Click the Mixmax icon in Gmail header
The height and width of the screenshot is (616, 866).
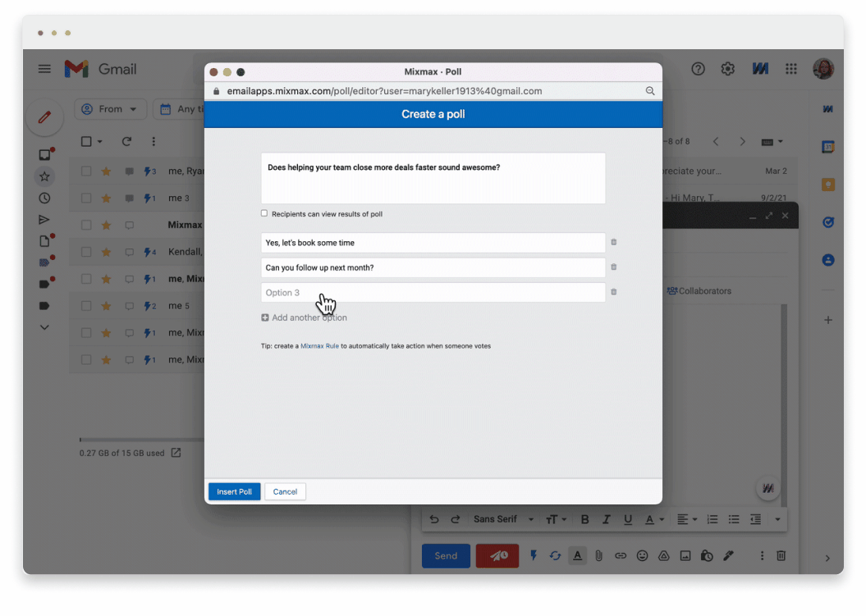[760, 69]
